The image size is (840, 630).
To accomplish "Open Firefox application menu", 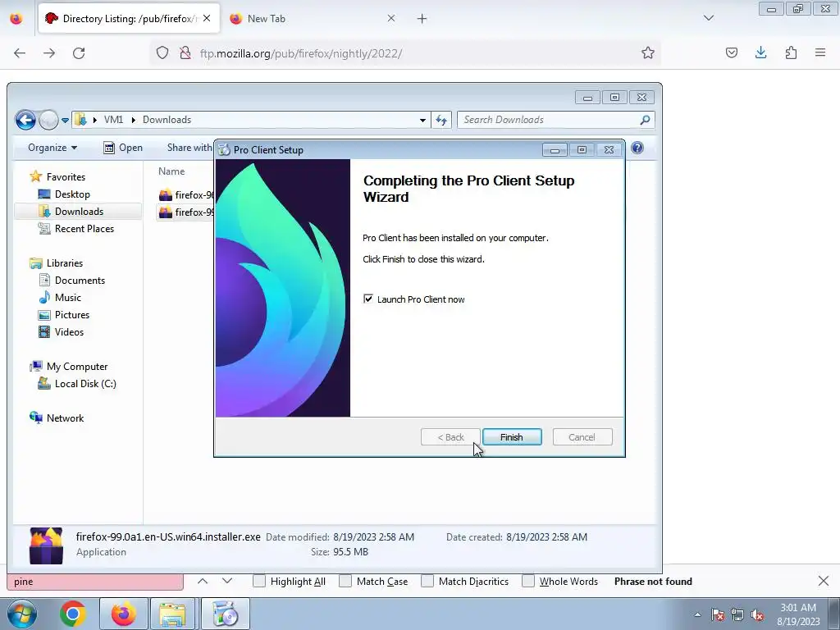I will [820, 52].
